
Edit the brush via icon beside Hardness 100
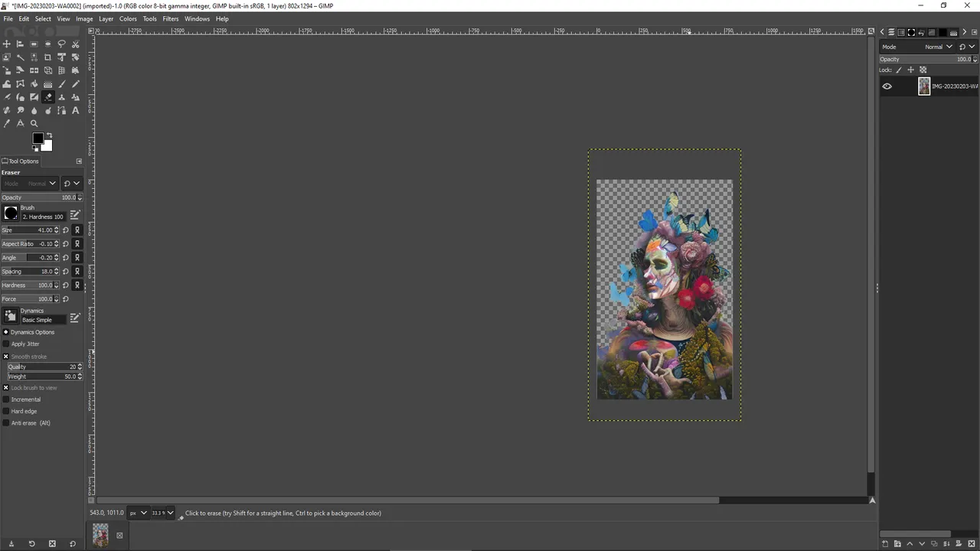point(75,216)
